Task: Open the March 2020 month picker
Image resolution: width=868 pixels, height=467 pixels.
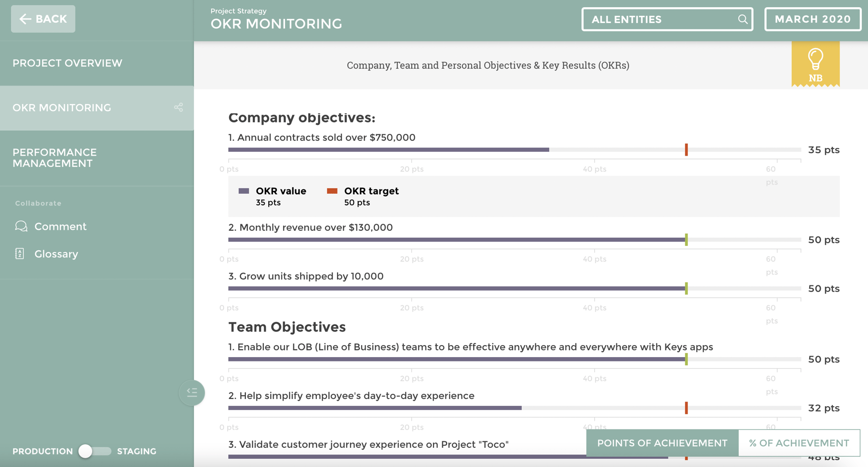Action: click(813, 19)
